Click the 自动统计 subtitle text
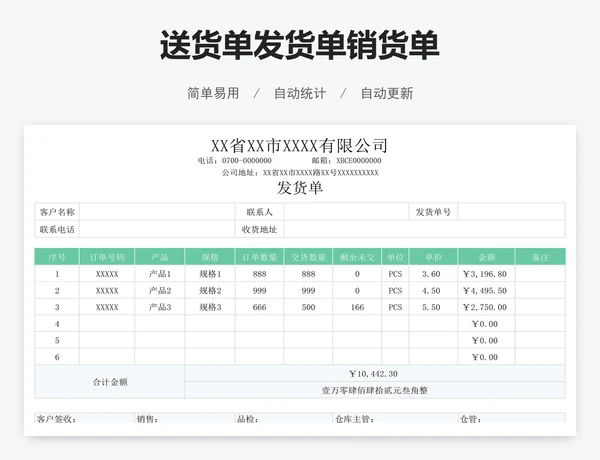600x460 pixels. (300, 93)
